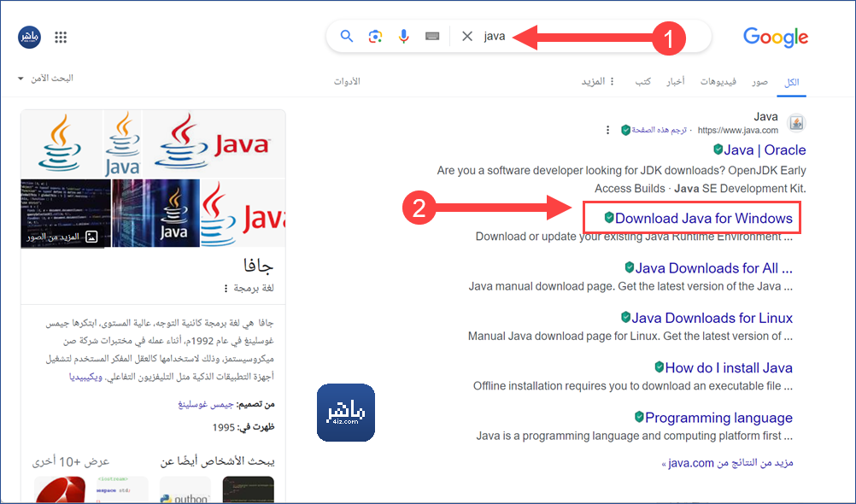
Task: Click the shield icon beside ترجم هذه الصفحة
Action: tap(625, 130)
